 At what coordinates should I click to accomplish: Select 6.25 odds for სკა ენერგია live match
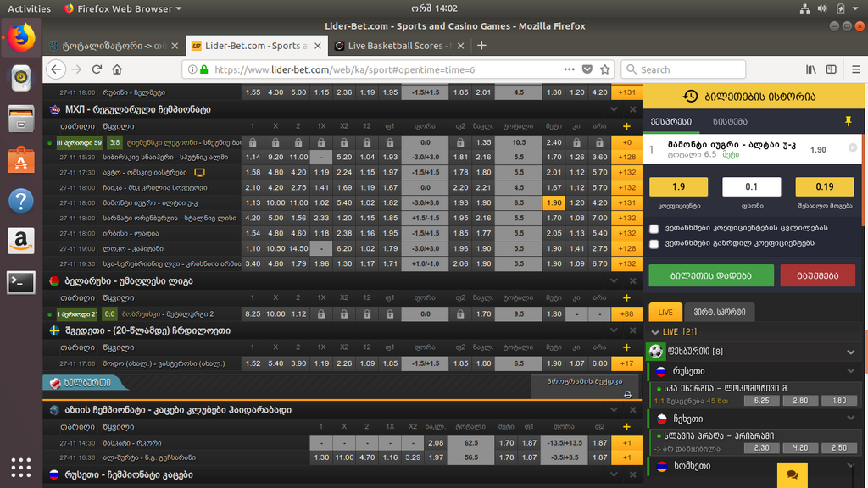tap(761, 401)
